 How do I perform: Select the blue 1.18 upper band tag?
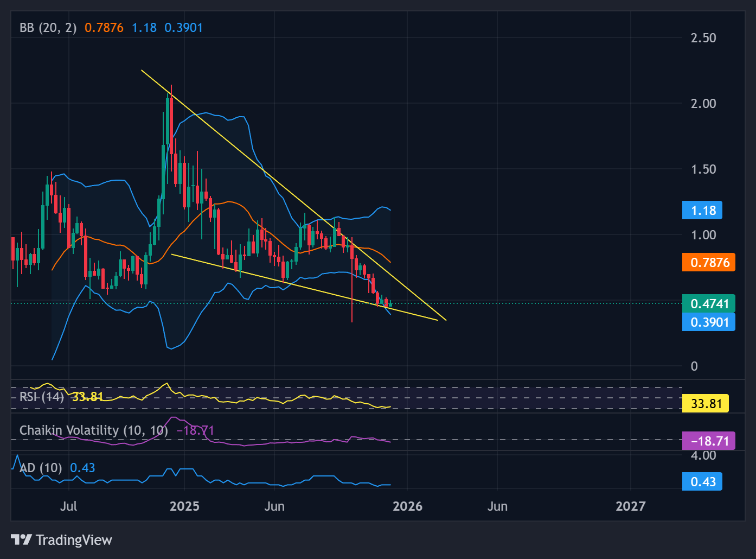coord(702,211)
